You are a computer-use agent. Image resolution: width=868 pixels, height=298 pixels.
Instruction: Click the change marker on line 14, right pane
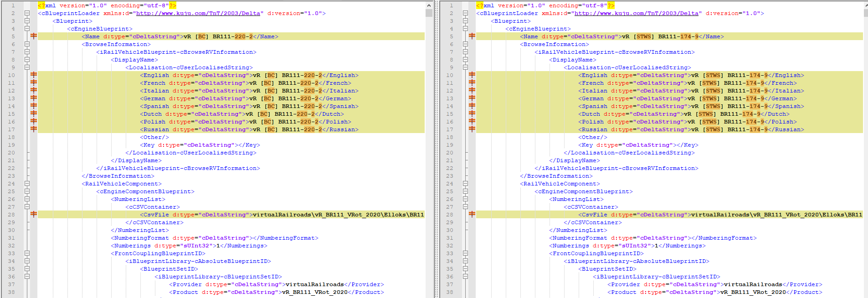472,106
